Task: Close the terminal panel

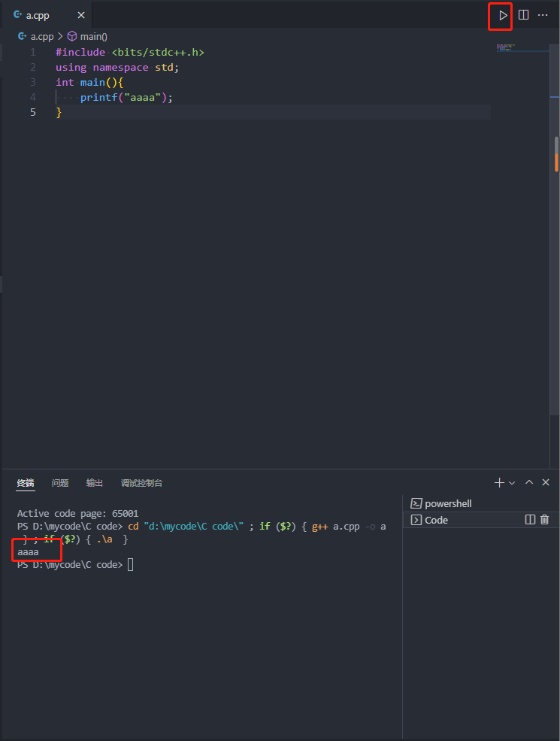Action: click(546, 482)
